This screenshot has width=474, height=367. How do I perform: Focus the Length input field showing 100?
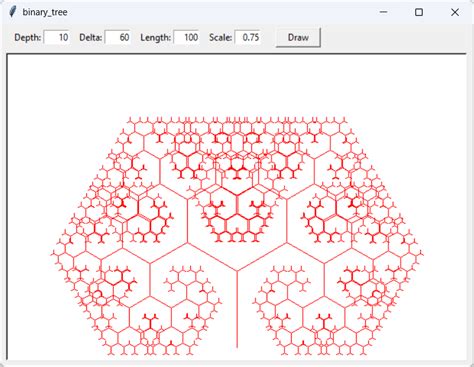[x=186, y=37]
